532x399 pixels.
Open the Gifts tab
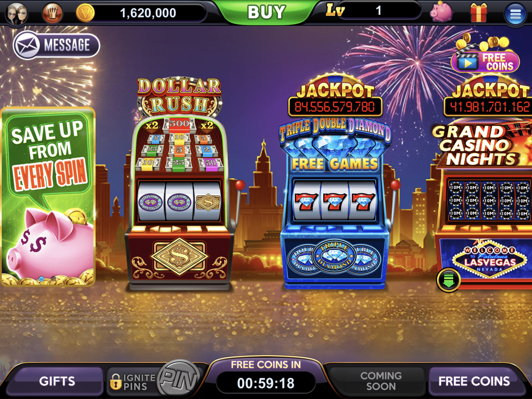tap(57, 381)
